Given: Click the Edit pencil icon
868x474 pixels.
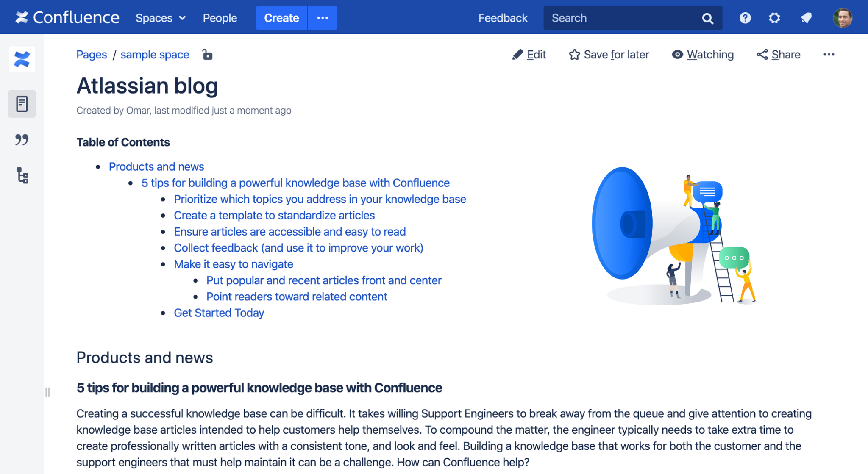Looking at the screenshot, I should [x=516, y=54].
